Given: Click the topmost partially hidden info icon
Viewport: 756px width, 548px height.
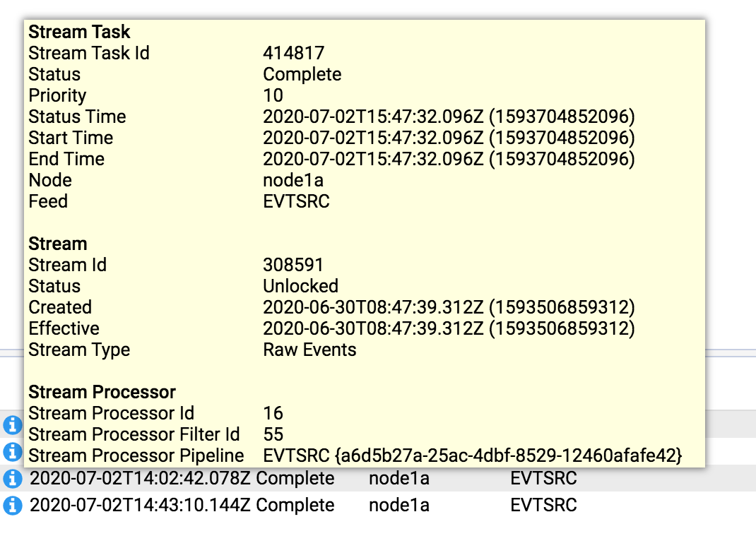Looking at the screenshot, I should (12, 425).
